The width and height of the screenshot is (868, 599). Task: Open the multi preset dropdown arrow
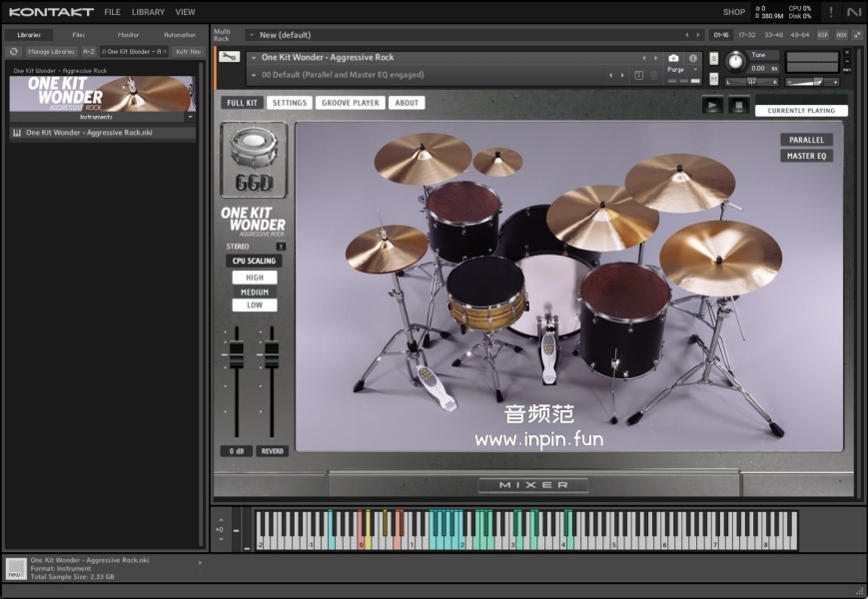[252, 35]
